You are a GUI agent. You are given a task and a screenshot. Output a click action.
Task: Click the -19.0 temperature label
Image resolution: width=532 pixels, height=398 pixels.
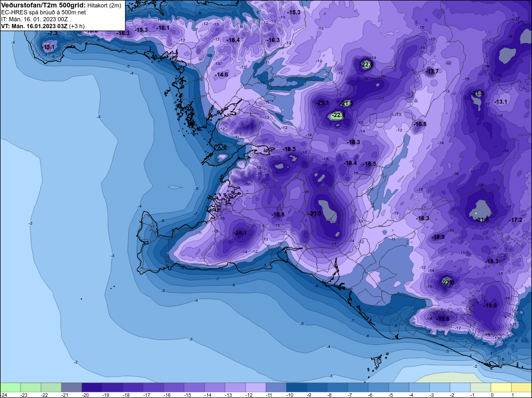[x=490, y=305]
